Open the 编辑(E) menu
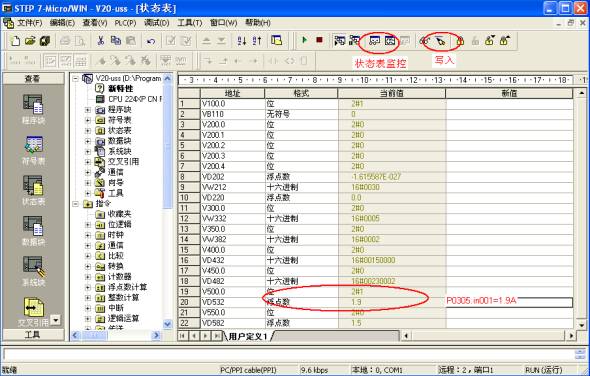 (x=62, y=23)
